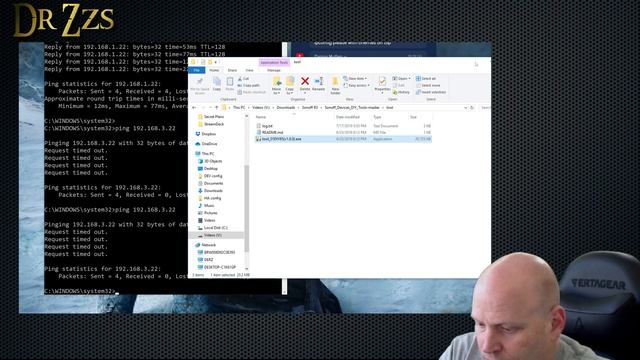Image resolution: width=640 pixels, height=360 pixels.
Task: Click Downloads in the address breadcrumb
Action: tap(286, 107)
